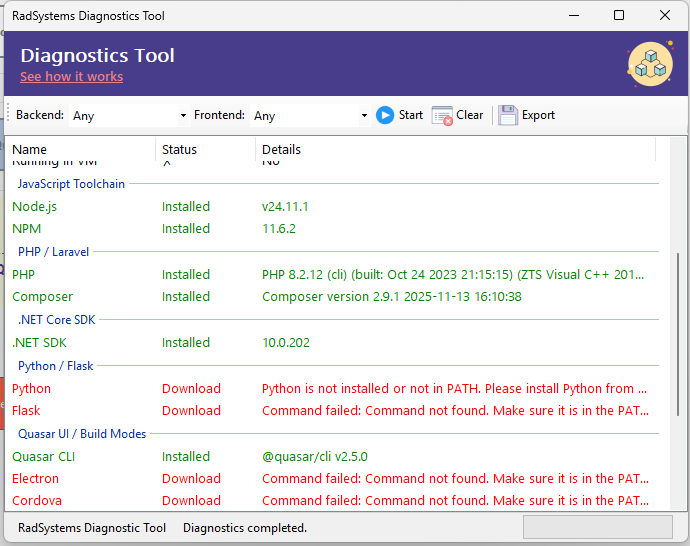Click Download status for Cordova
Image resolution: width=690 pixels, height=546 pixels.
[x=191, y=501]
